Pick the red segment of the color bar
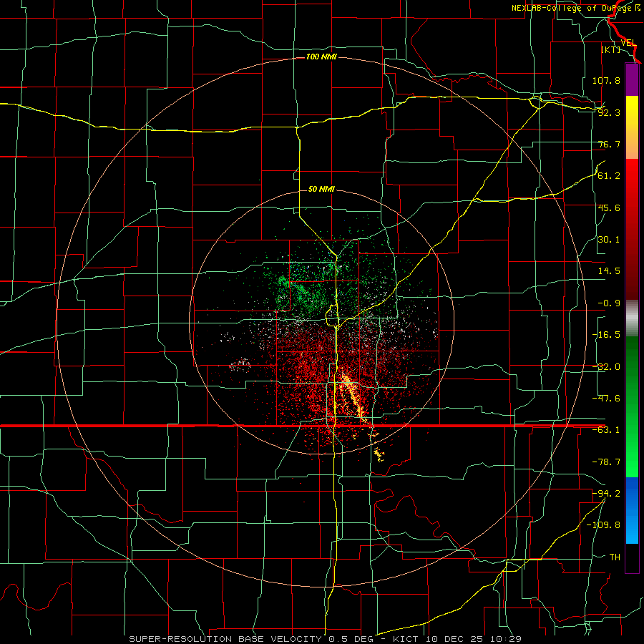The height and width of the screenshot is (644, 644). [x=632, y=229]
